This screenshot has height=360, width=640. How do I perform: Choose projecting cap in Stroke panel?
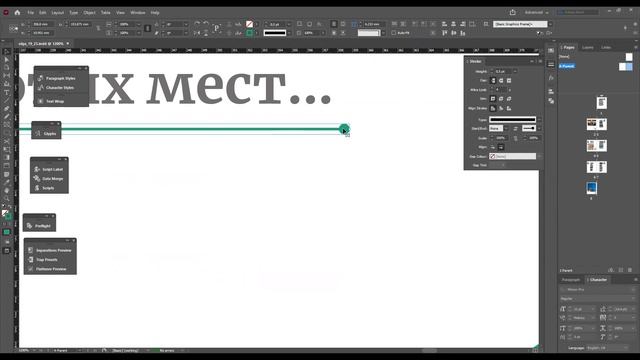click(x=509, y=80)
